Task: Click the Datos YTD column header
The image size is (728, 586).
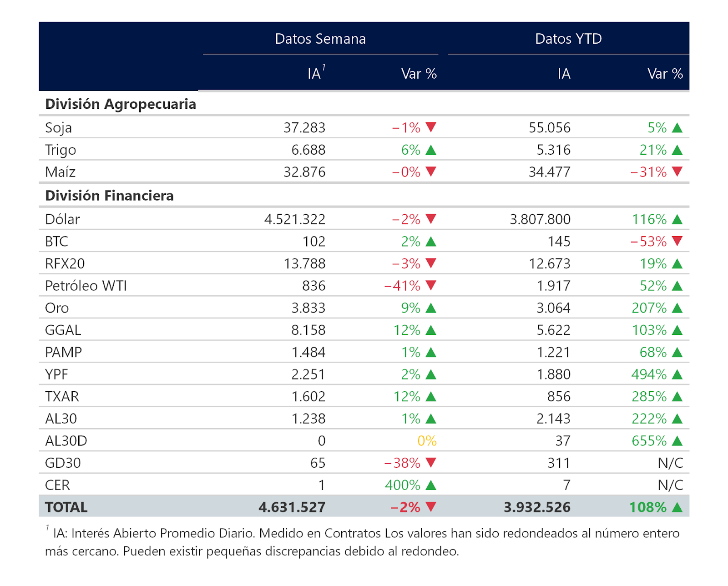Action: click(568, 39)
